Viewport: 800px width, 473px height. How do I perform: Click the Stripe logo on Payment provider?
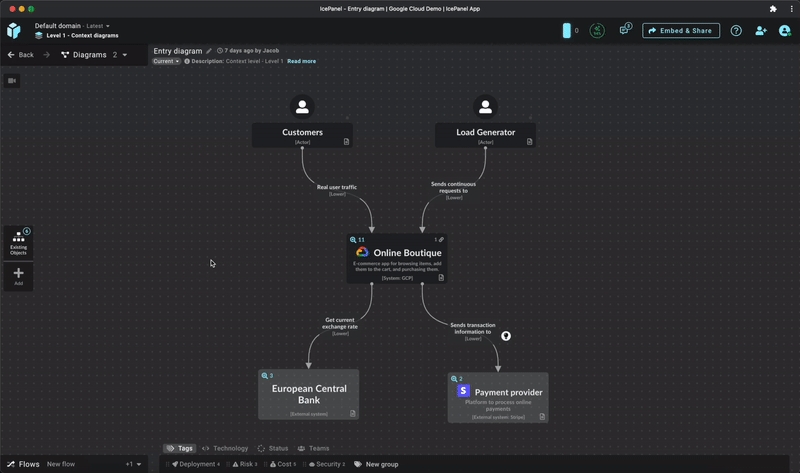[463, 391]
